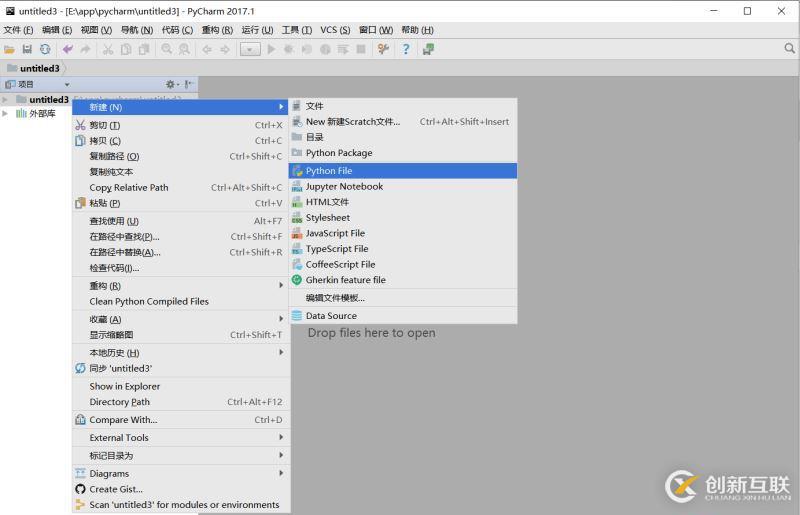The image size is (800, 515).
Task: Click the green toolbar icon after Help
Action: [x=428, y=50]
